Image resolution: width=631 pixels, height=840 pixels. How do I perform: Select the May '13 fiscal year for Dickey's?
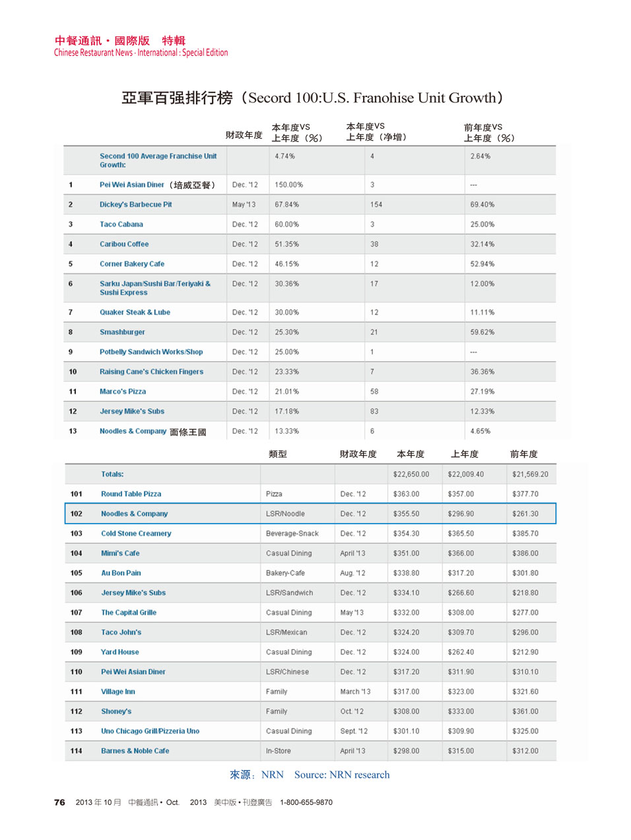(244, 205)
